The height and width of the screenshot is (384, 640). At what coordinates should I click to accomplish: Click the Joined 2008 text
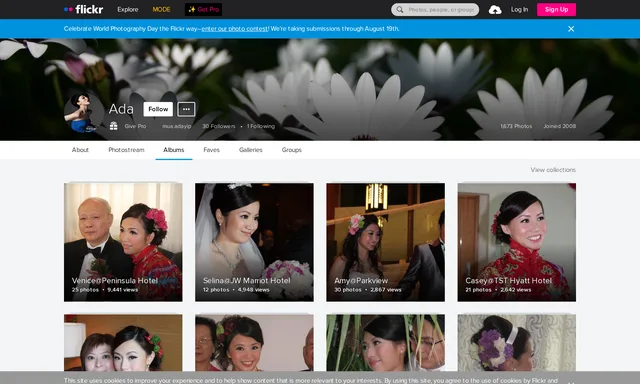559,126
